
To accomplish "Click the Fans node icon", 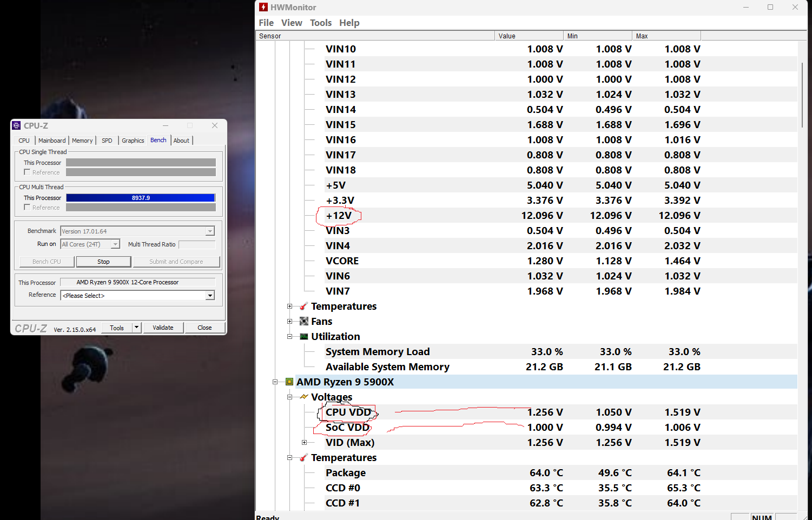I will 304,322.
